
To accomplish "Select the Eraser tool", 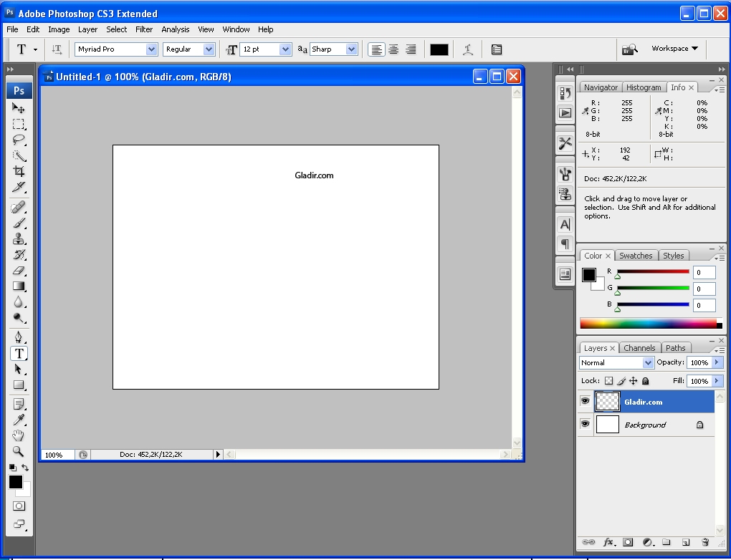I will [x=19, y=271].
